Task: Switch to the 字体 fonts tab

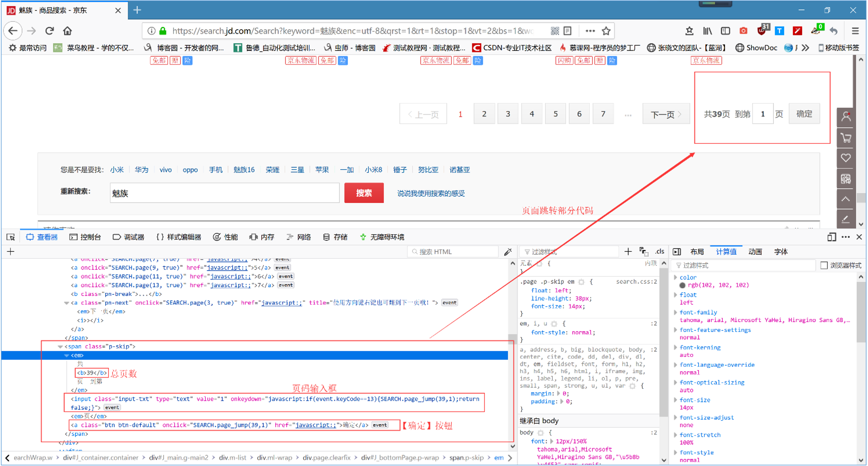Action: [781, 251]
